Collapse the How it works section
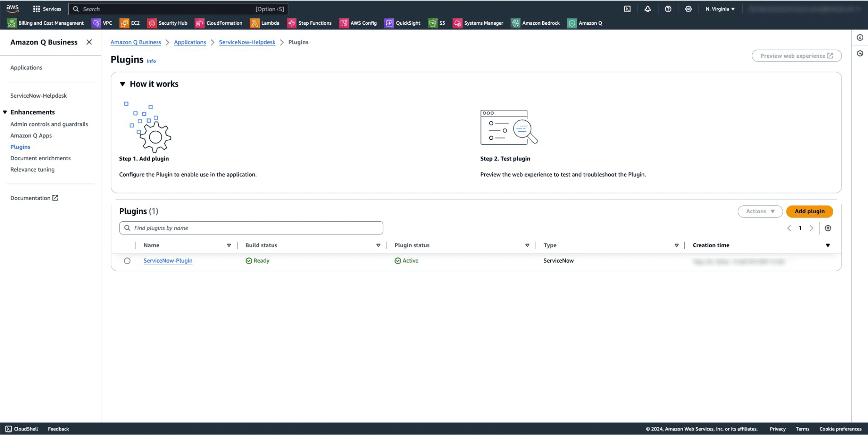The height and width of the screenshot is (435, 868). coord(122,84)
